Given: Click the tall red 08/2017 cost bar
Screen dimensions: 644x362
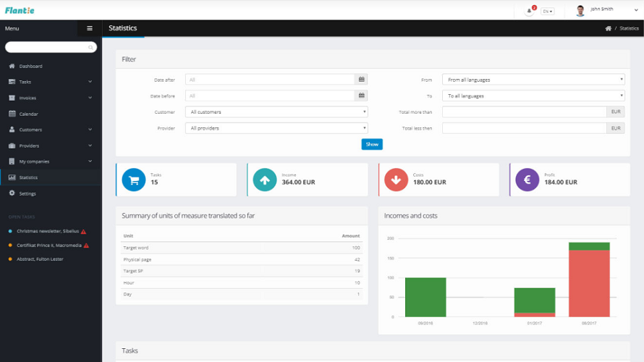Looking at the screenshot, I should click(x=589, y=284).
